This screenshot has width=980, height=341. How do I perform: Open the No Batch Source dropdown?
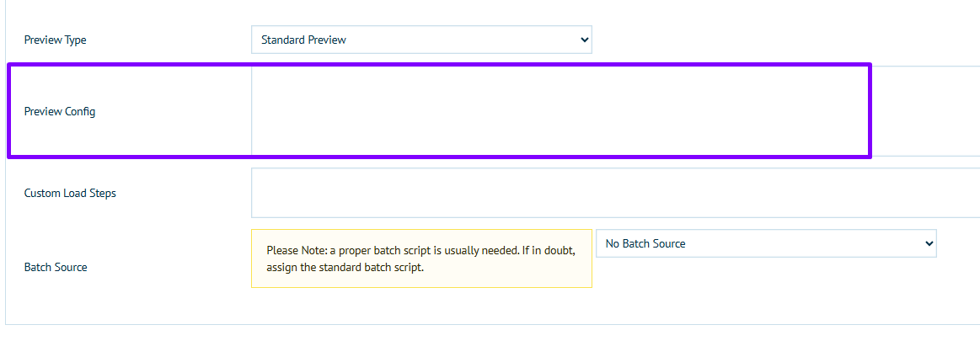tap(765, 243)
